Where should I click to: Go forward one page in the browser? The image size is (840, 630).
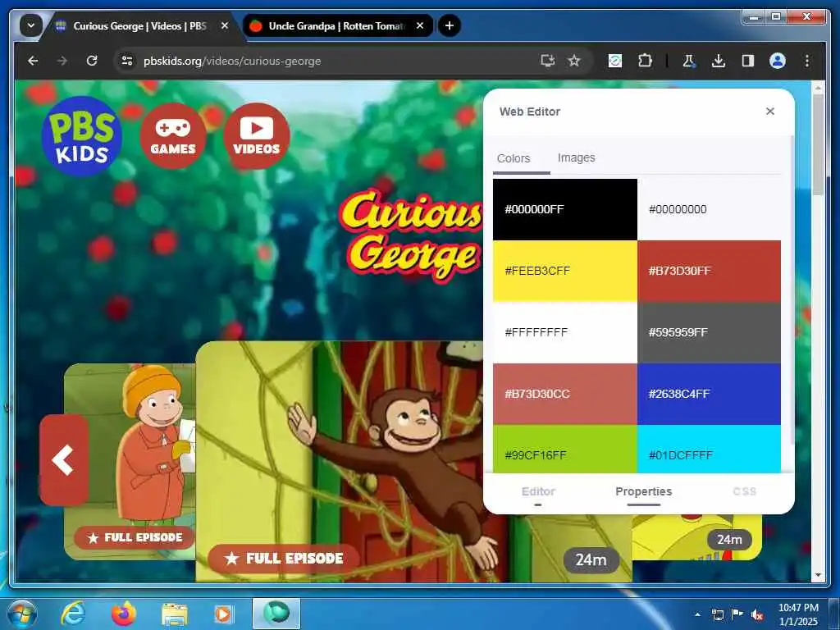pos(62,61)
